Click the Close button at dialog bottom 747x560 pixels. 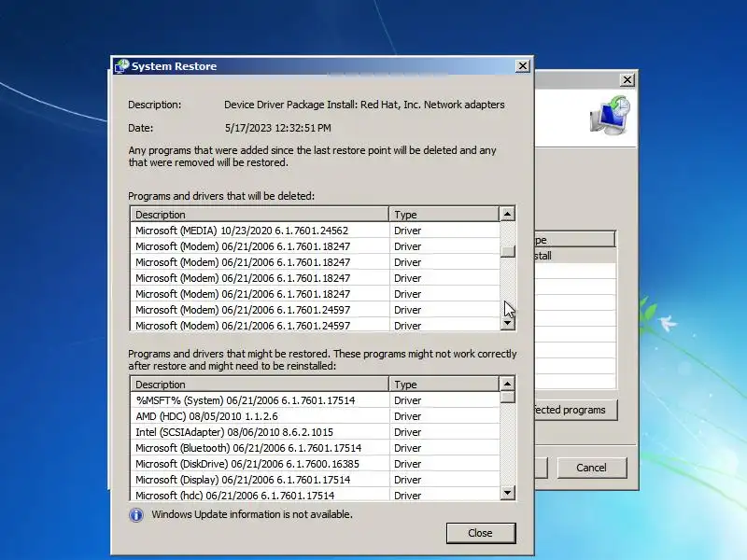coord(481,533)
